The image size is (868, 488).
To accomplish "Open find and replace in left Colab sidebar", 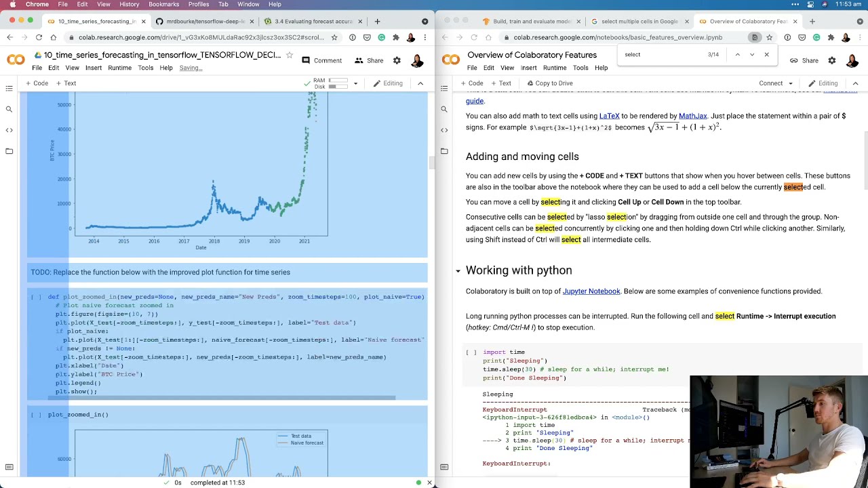I will point(9,109).
